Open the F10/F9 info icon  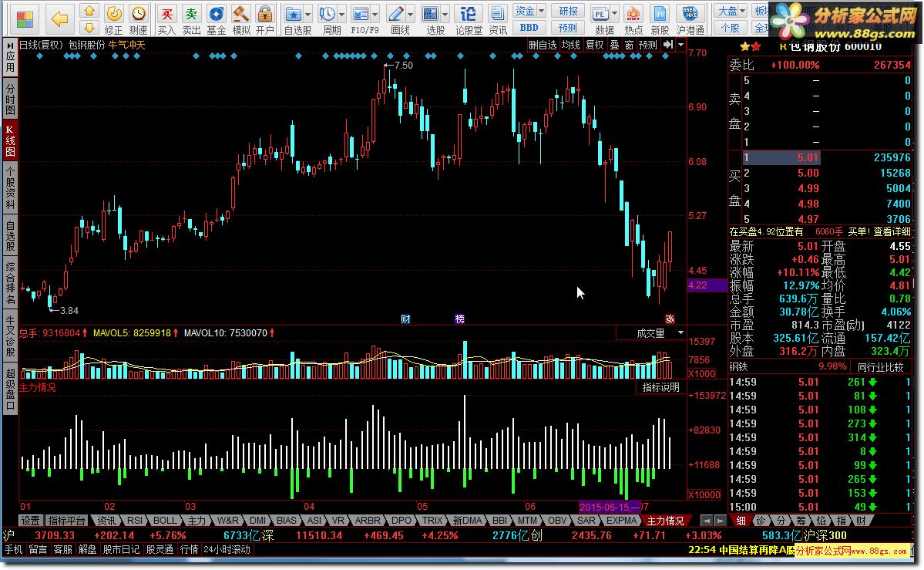point(361,19)
